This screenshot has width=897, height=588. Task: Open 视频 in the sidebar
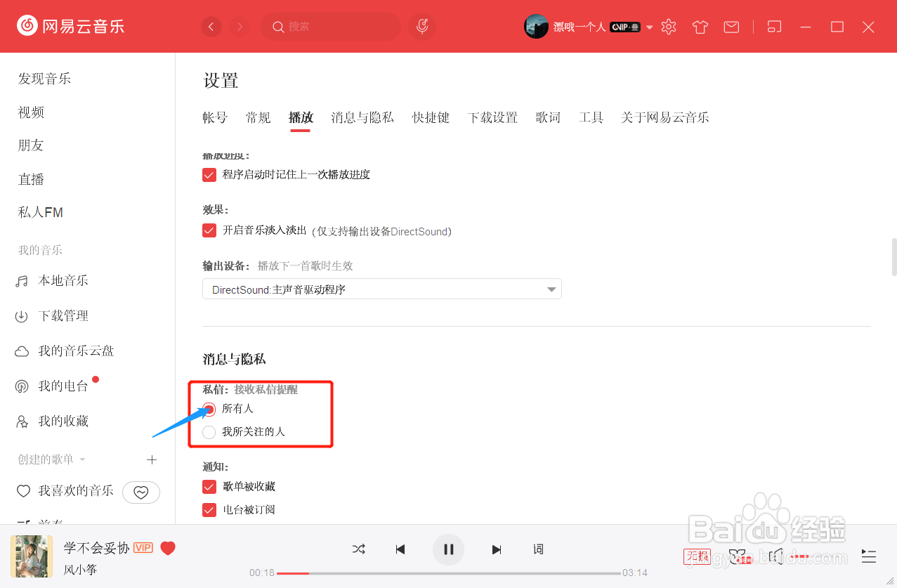31,112
